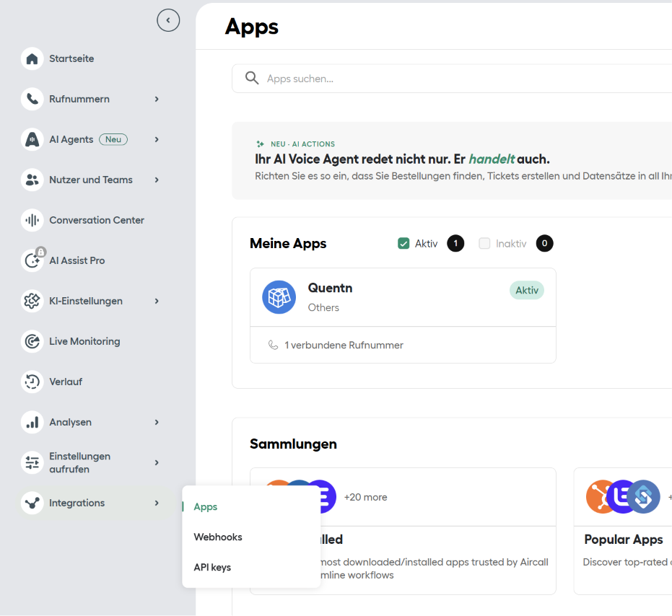This screenshot has width=672, height=616.
Task: Click the Conversation Center waveform icon
Action: click(32, 220)
